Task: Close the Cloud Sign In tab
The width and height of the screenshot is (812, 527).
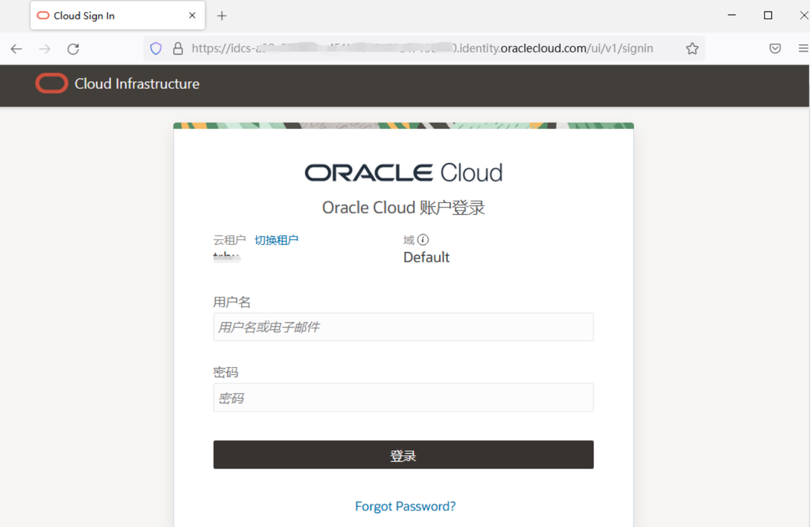Action: pyautogui.click(x=192, y=15)
